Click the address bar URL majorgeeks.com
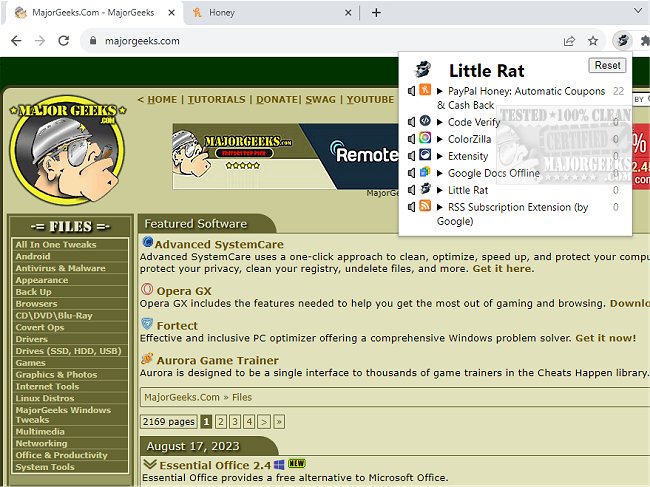The image size is (650, 487). [x=142, y=41]
